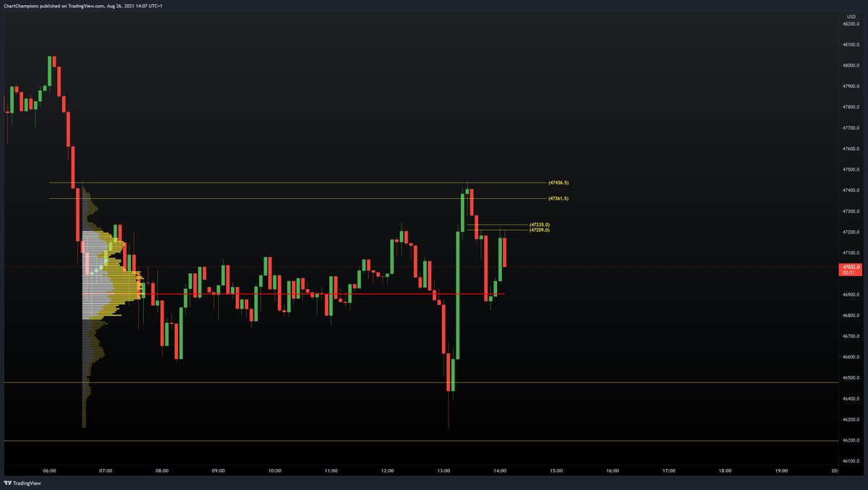Click the 48200.0 price axis label
Viewport: 868px width, 490px height.
[850, 24]
